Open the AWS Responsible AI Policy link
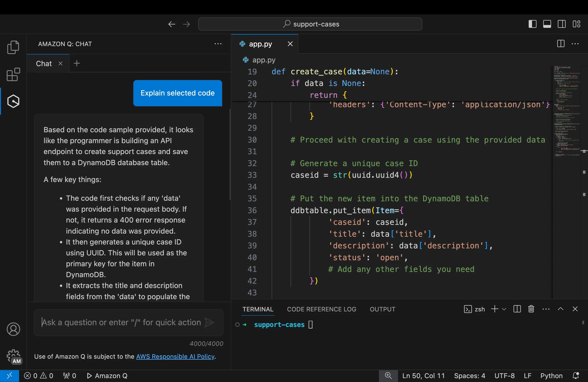Image resolution: width=588 pixels, height=382 pixels. (x=175, y=357)
